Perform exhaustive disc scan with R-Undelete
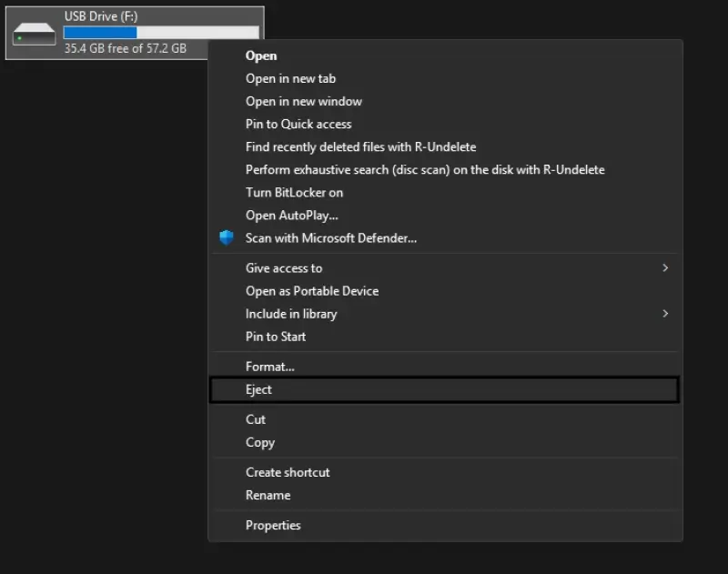 pyautogui.click(x=445, y=169)
